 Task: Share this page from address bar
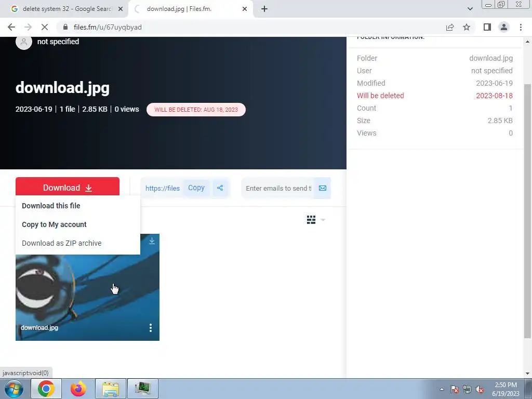point(450,27)
